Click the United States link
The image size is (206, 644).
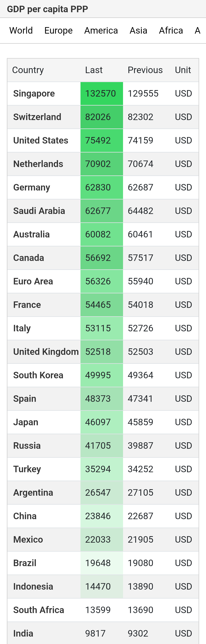(41, 140)
